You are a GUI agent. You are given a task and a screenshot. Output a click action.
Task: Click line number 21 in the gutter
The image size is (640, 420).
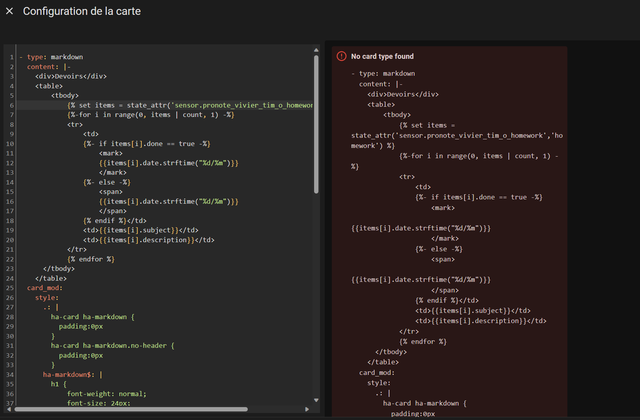click(x=10, y=249)
